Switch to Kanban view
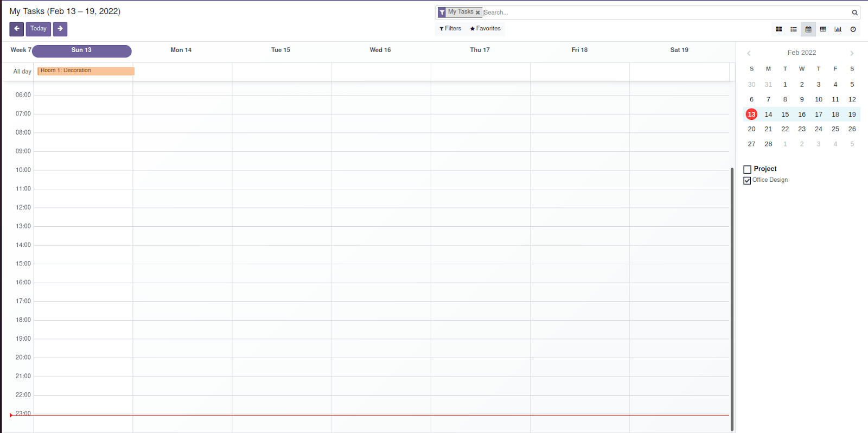This screenshot has width=868, height=433. pos(778,29)
